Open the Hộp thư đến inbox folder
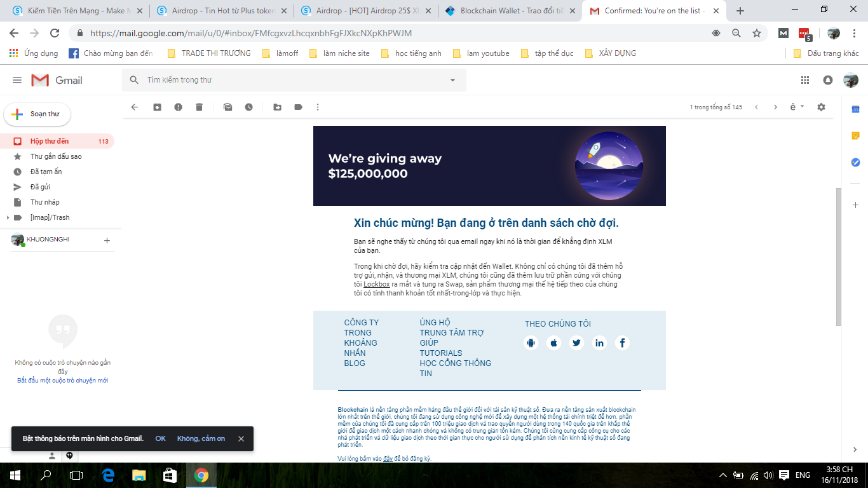This screenshot has width=868, height=488. pos(57,141)
